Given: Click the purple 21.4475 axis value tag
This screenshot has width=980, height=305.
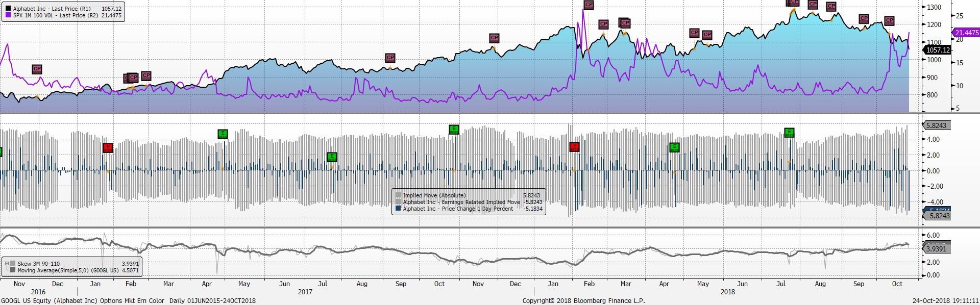Looking at the screenshot, I should coord(966,33).
